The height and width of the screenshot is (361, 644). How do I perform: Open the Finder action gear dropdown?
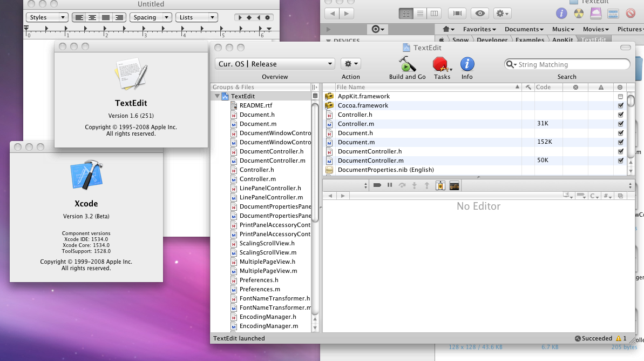502,14
